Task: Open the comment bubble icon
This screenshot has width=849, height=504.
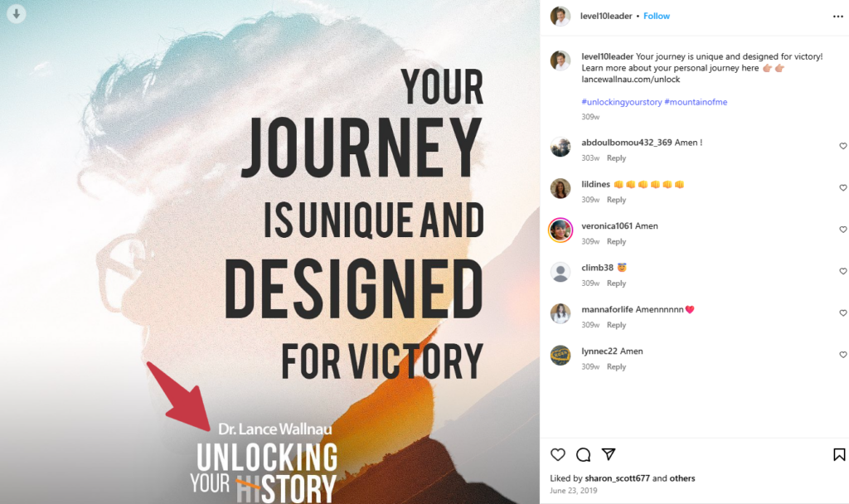Action: [x=583, y=455]
